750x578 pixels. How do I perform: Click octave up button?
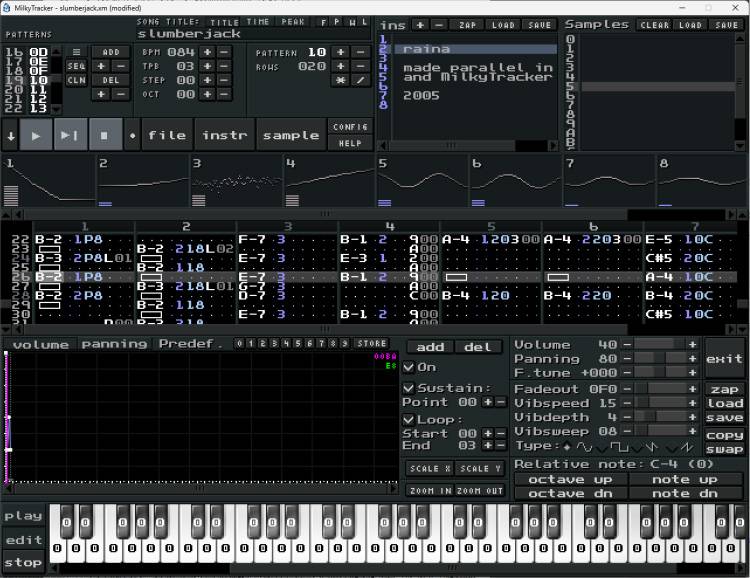[x=570, y=479]
